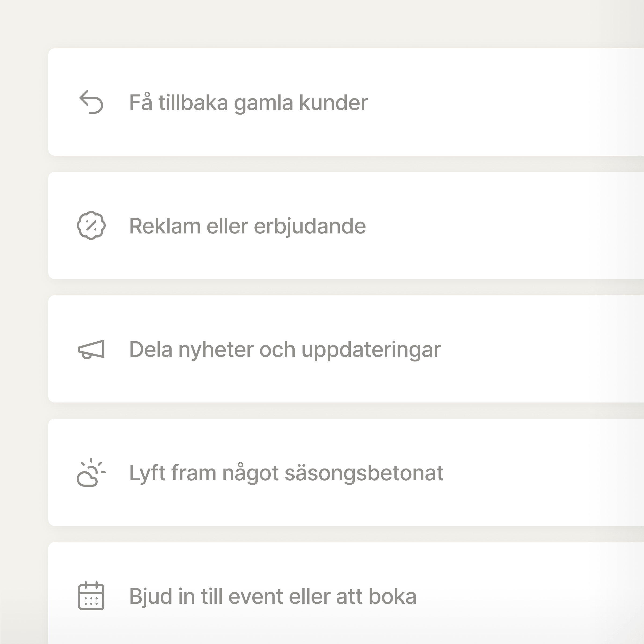Click the seasonal highlight card
644x644 pixels.
click(x=300, y=473)
